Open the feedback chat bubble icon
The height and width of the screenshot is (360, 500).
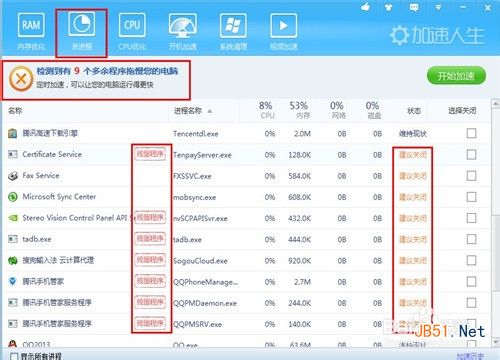pos(414,7)
